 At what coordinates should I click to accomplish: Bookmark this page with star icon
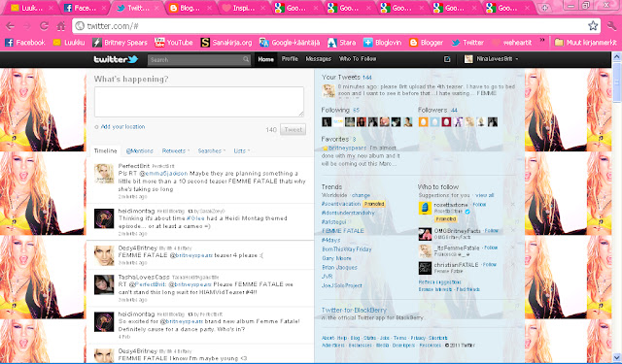tap(593, 26)
